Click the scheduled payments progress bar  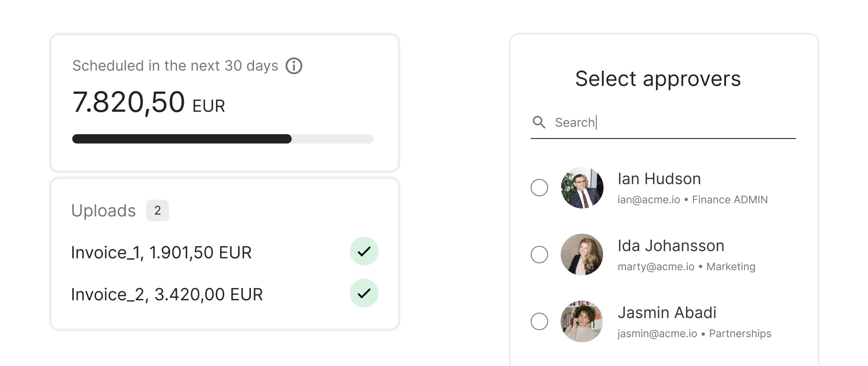223,139
